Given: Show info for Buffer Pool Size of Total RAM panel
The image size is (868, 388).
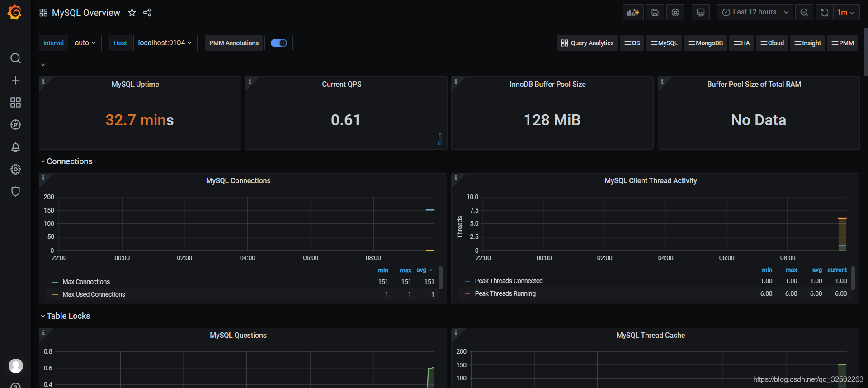Looking at the screenshot, I should [662, 81].
